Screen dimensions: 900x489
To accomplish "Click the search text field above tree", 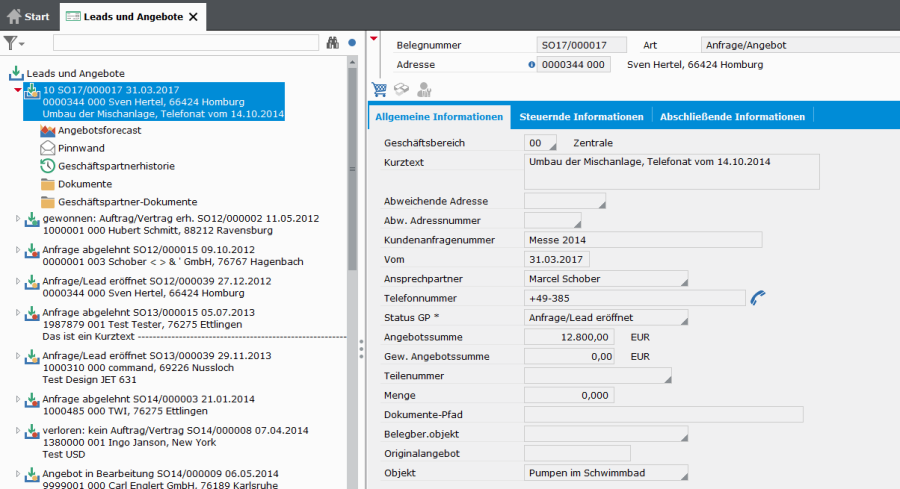I will tap(185, 42).
